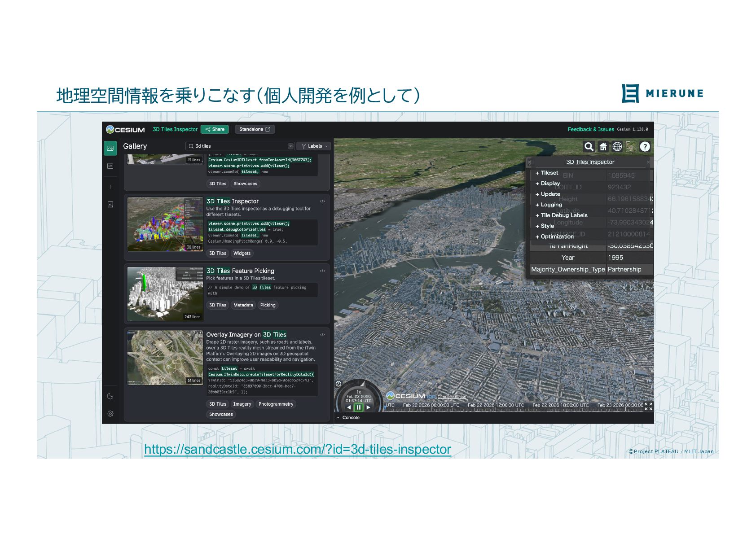Screen dimensions: 756x534
Task: Click the Share button
Action: click(215, 129)
